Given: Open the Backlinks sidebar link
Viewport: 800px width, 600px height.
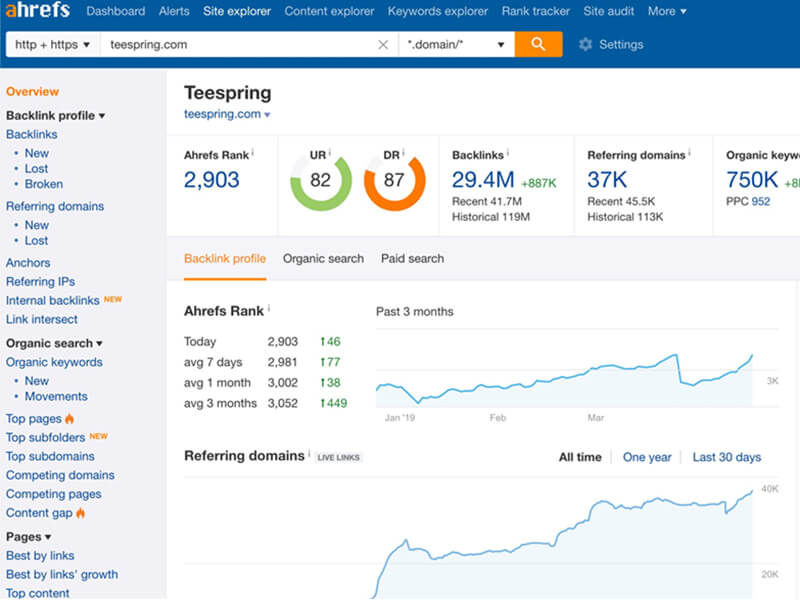Looking at the screenshot, I should 32,135.
